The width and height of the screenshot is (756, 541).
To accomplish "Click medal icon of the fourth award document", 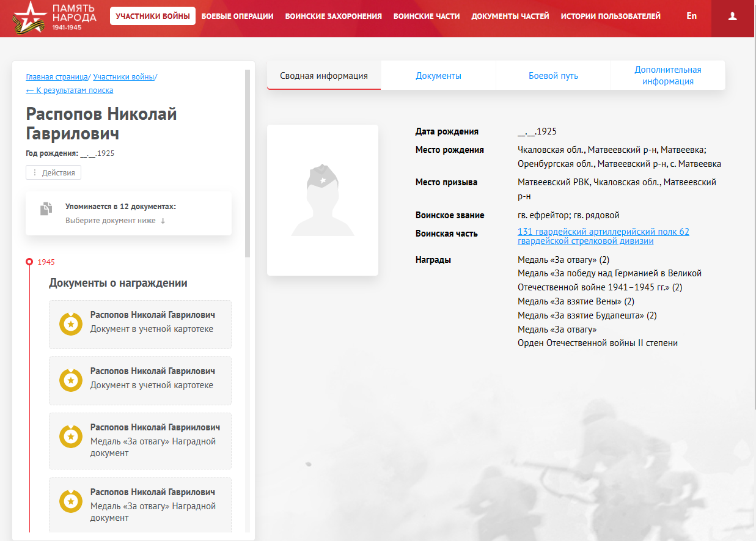I will (x=71, y=501).
